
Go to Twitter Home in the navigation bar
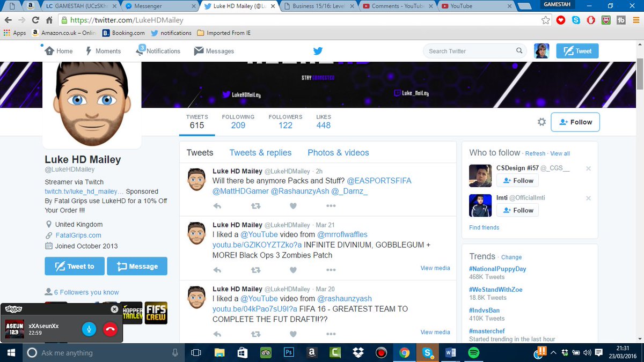58,51
